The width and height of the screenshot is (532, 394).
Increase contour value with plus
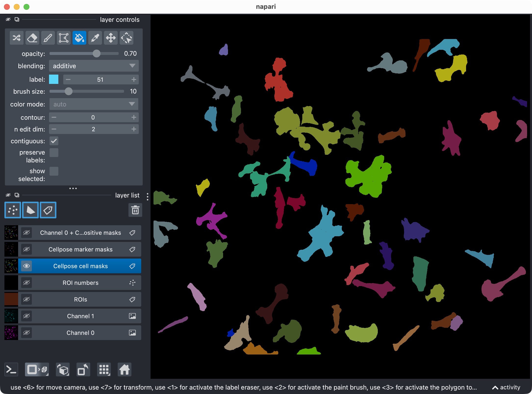coord(134,117)
